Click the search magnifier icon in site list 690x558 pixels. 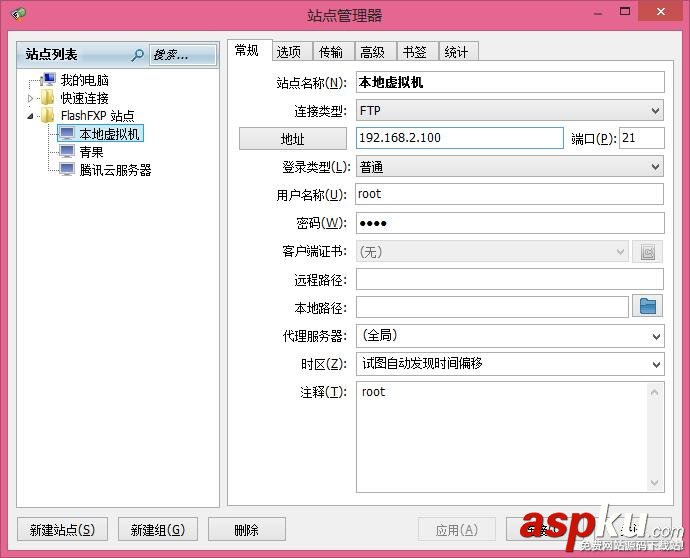point(137,55)
